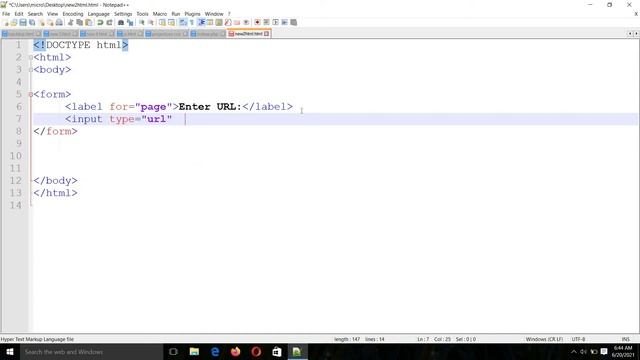Open the Language menu
The width and height of the screenshot is (640, 360).
pyautogui.click(x=98, y=14)
